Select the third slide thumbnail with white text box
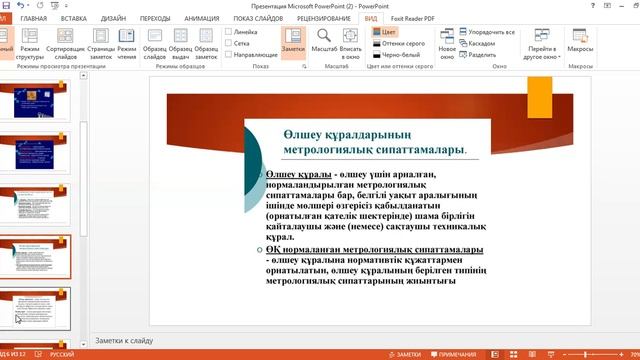 [x=35, y=204]
